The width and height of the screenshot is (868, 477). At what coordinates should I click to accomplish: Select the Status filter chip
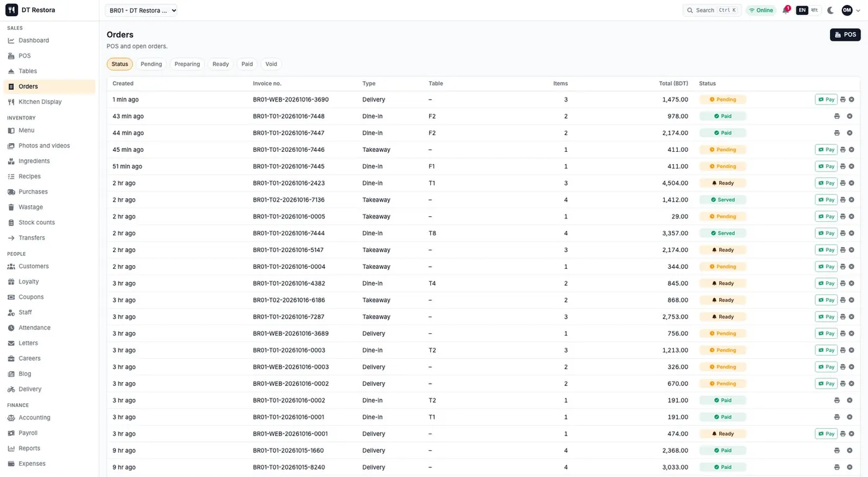120,64
